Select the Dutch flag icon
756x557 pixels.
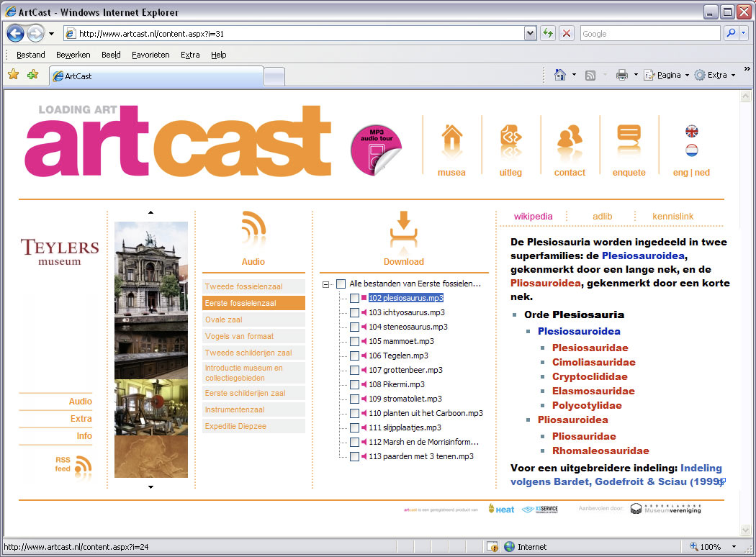691,150
